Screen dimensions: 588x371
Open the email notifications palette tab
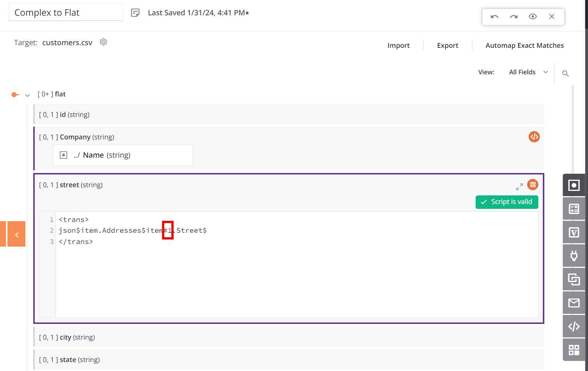coord(574,303)
